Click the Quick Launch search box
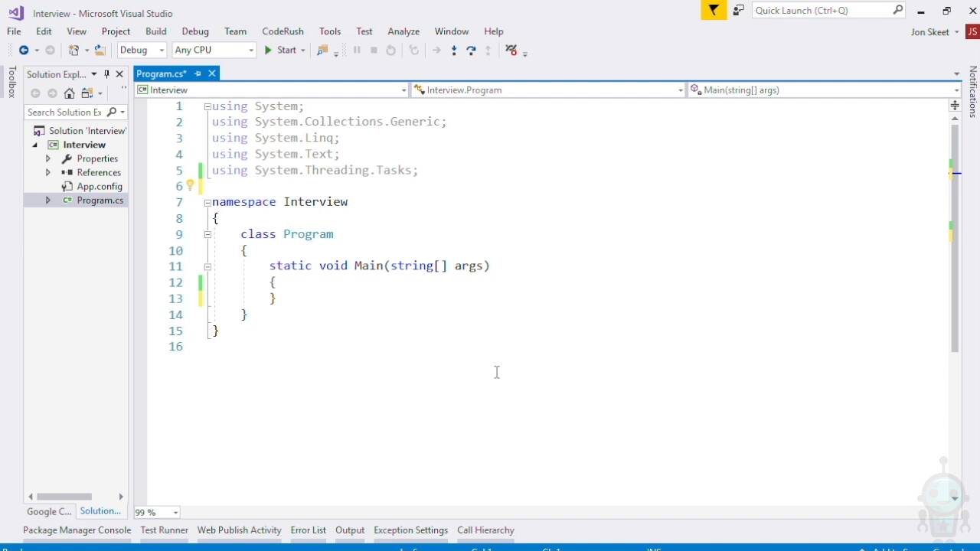The image size is (980, 551). [x=821, y=11]
